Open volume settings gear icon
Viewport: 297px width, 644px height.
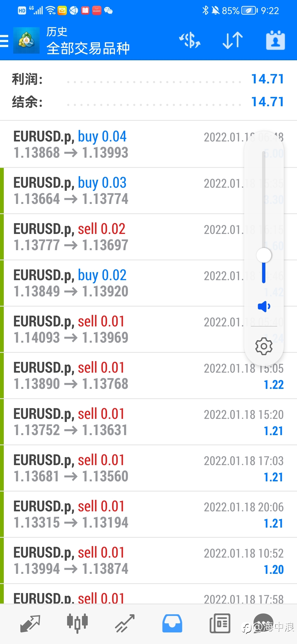click(x=264, y=346)
